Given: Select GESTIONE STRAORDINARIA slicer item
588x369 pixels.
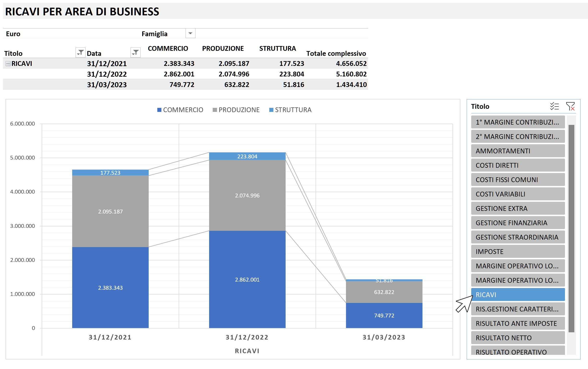Looking at the screenshot, I should coord(518,237).
